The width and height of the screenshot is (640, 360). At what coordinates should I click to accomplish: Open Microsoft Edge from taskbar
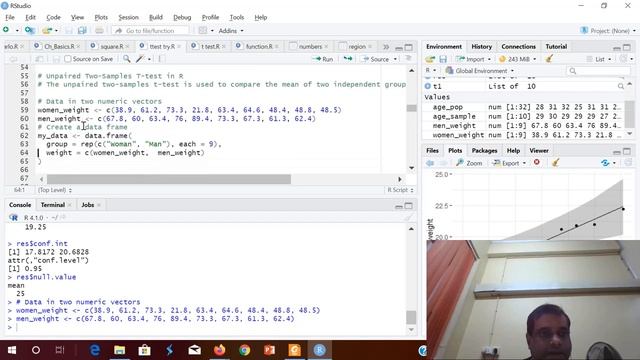(x=95, y=350)
